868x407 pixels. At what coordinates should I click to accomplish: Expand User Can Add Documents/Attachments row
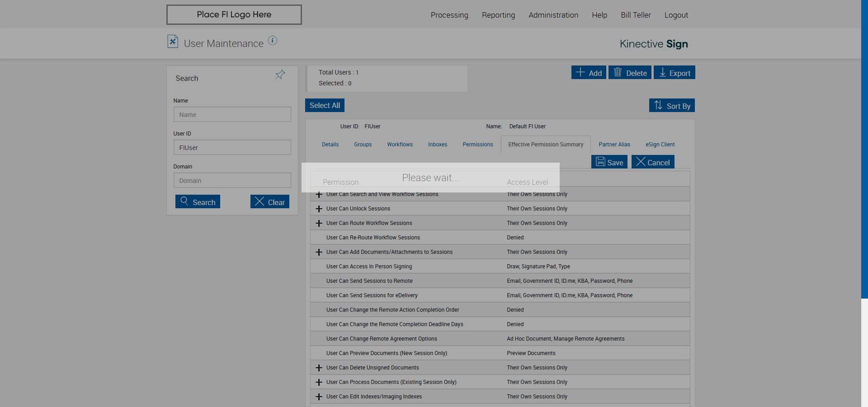click(x=319, y=252)
